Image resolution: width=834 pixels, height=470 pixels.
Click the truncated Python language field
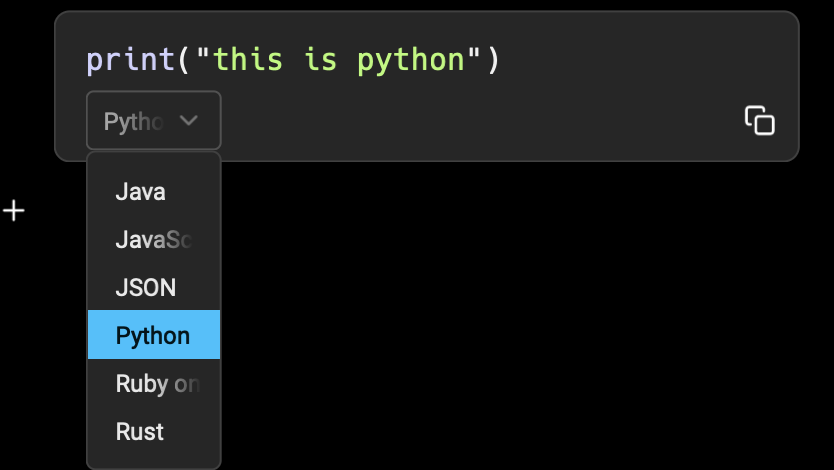[x=134, y=121]
